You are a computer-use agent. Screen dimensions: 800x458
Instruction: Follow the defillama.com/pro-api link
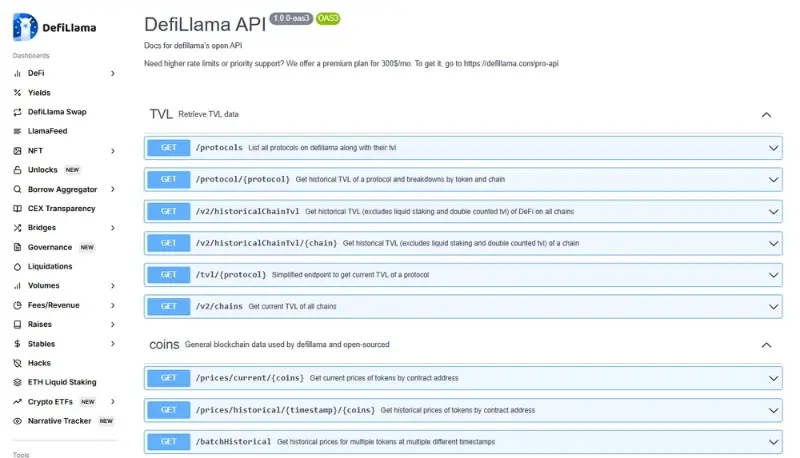tap(511, 64)
